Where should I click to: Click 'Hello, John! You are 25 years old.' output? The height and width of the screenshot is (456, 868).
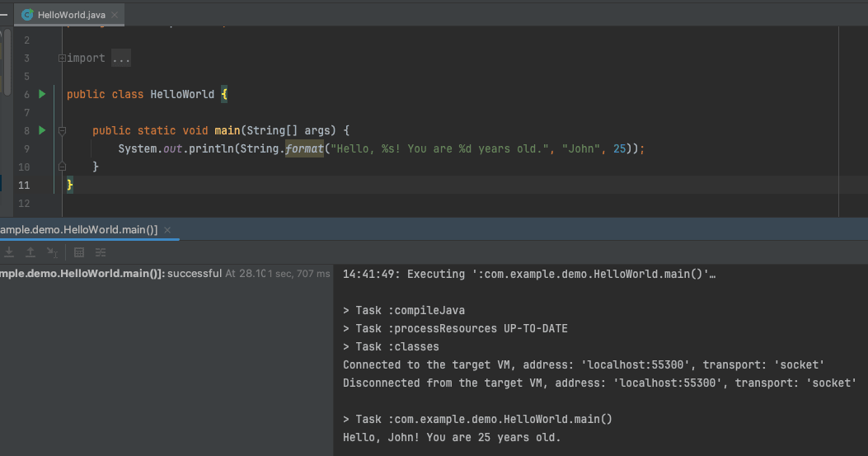click(452, 437)
